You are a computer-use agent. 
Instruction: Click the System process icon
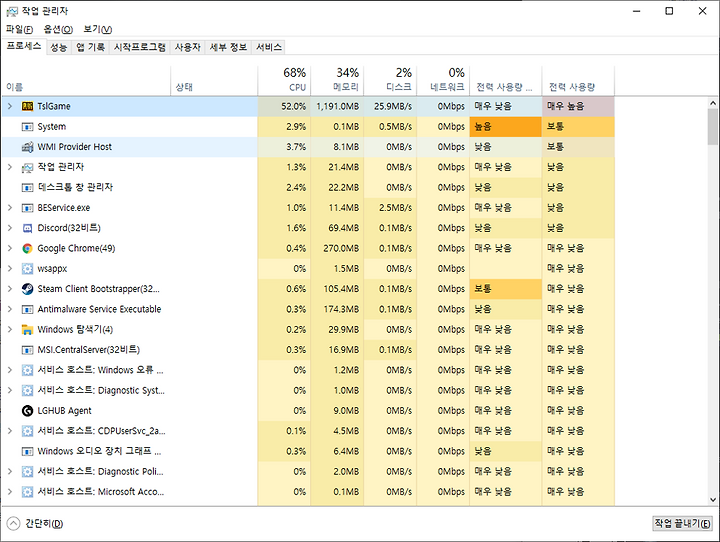[x=28, y=127]
